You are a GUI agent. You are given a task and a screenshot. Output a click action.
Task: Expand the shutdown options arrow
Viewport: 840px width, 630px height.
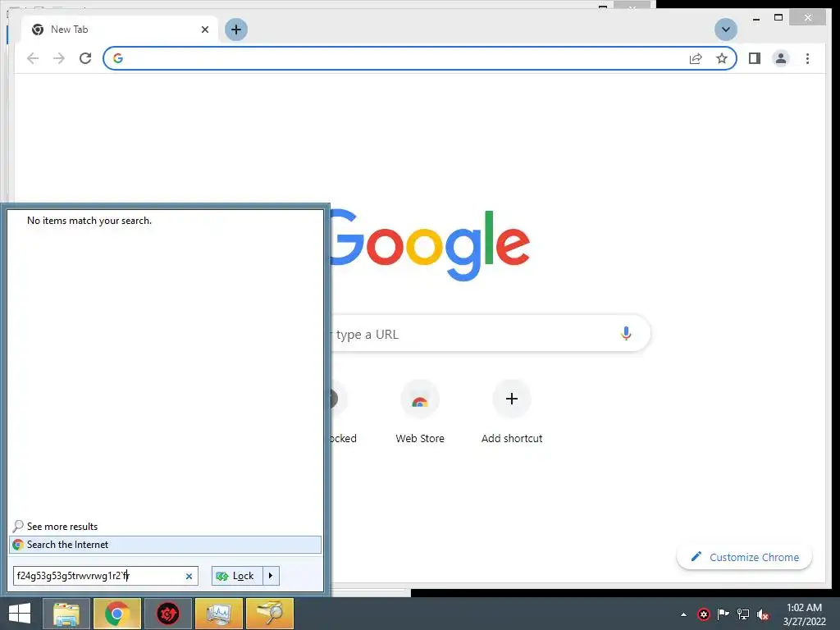point(271,576)
